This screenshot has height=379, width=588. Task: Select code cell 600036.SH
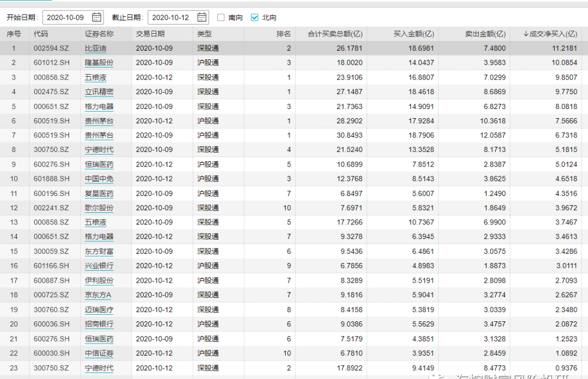coord(52,324)
